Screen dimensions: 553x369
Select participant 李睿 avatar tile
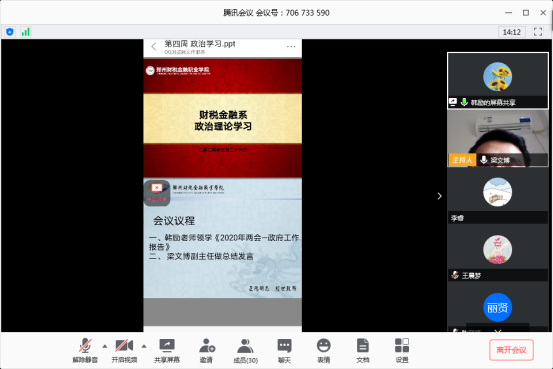point(498,193)
